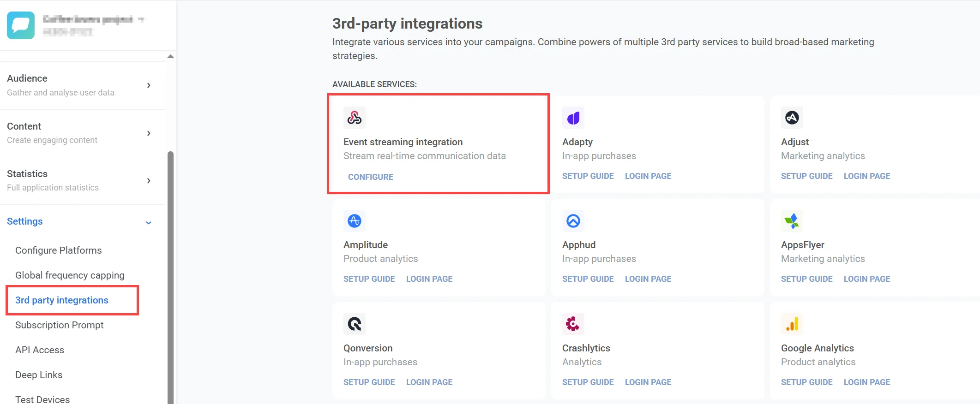Expand the Statistics section chevron
The image size is (980, 404).
149,181
